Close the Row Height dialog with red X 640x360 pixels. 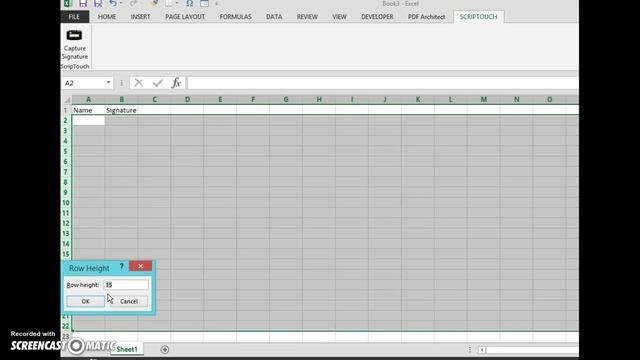click(x=140, y=266)
